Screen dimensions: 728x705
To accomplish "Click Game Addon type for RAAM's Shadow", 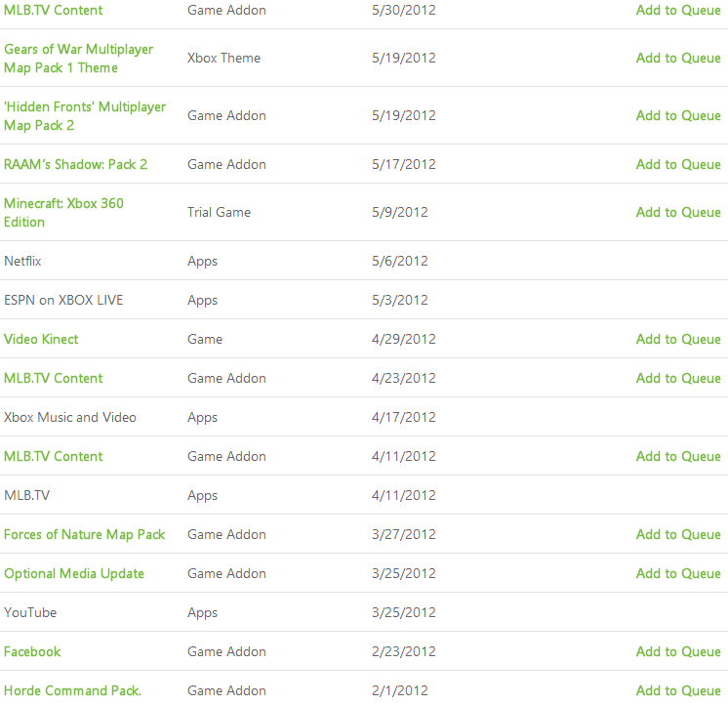I will point(227,164).
